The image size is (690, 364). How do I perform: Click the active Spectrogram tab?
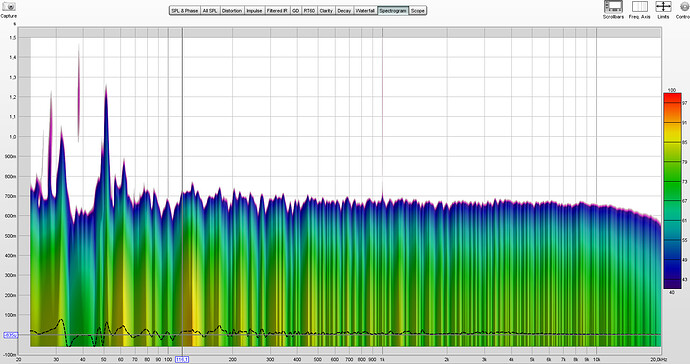point(393,11)
